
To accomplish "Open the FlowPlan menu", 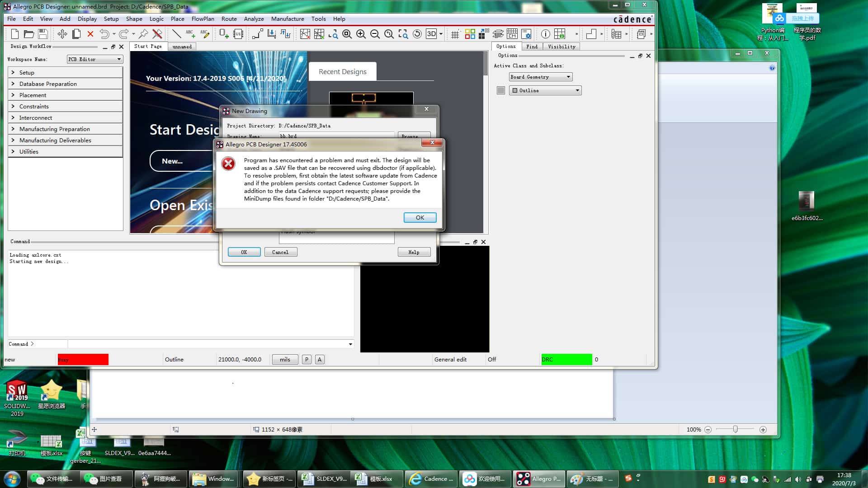I will click(x=203, y=19).
